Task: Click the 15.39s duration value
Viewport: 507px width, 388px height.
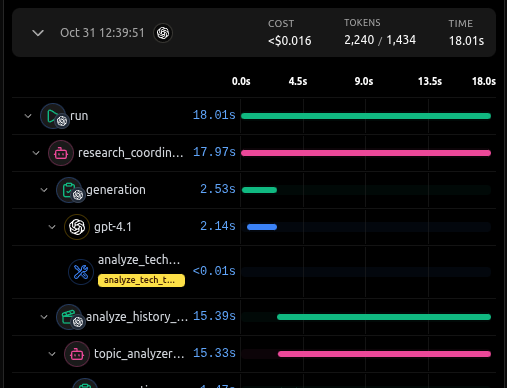Action: [x=214, y=316]
